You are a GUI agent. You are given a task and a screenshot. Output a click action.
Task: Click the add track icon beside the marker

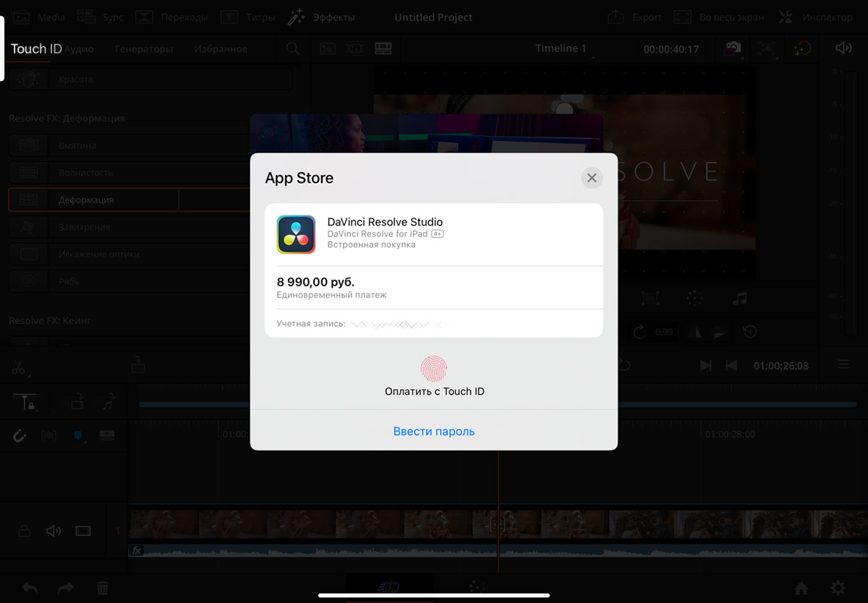point(107,435)
